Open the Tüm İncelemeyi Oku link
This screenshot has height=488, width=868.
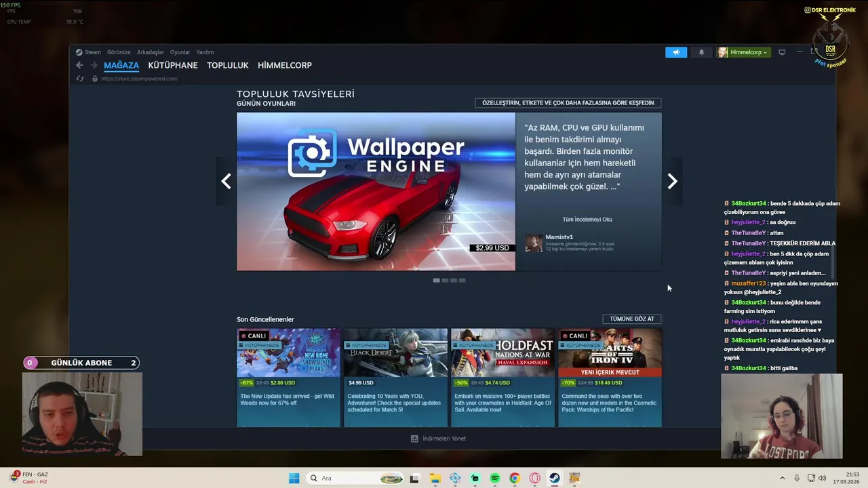click(x=587, y=220)
